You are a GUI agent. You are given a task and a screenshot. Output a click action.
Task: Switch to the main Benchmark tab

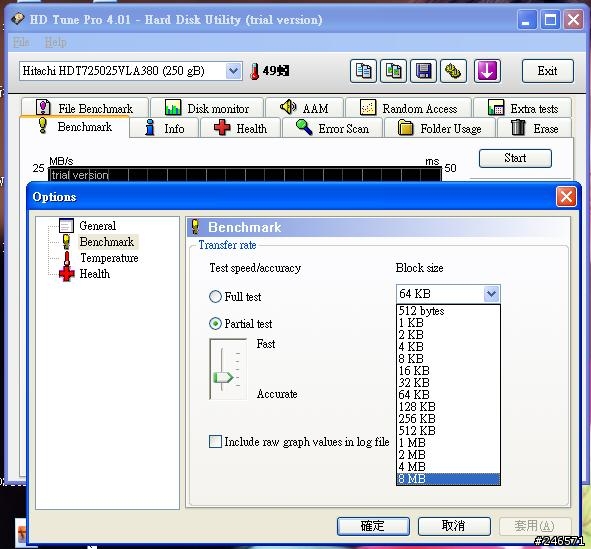click(75, 127)
